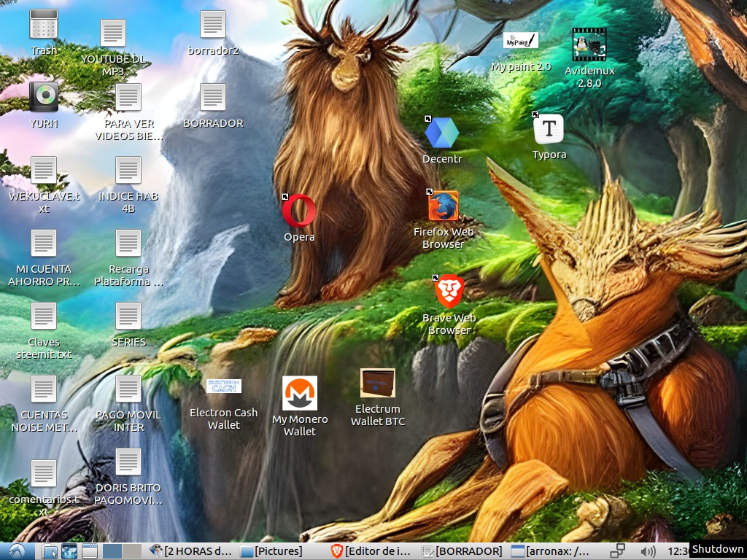747x560 pixels.
Task: Click the web browser globe launcher in taskbar
Action: pos(69,551)
